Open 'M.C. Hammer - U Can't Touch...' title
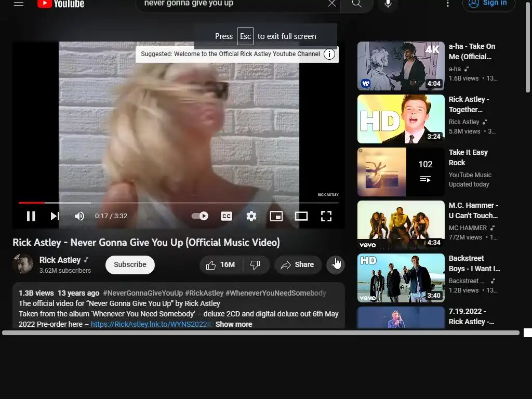Viewport: 532px width, 399px height. click(x=473, y=210)
